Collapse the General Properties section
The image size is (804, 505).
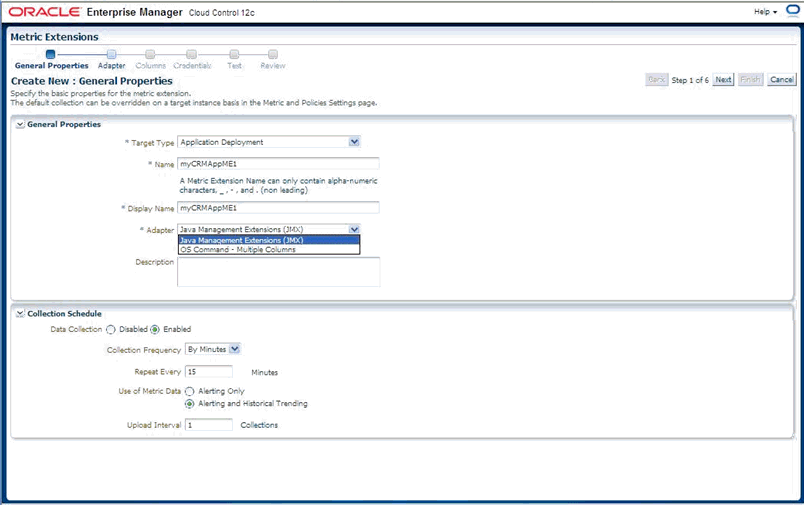(20, 125)
